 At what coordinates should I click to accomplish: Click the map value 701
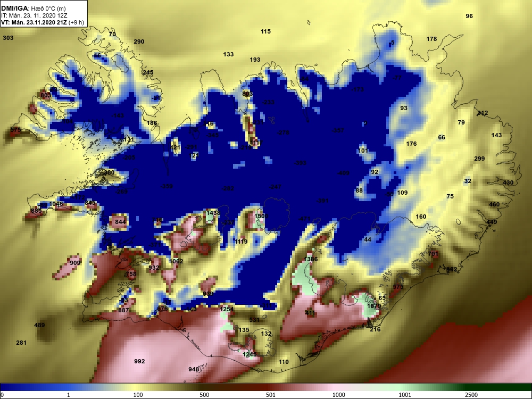(433, 254)
